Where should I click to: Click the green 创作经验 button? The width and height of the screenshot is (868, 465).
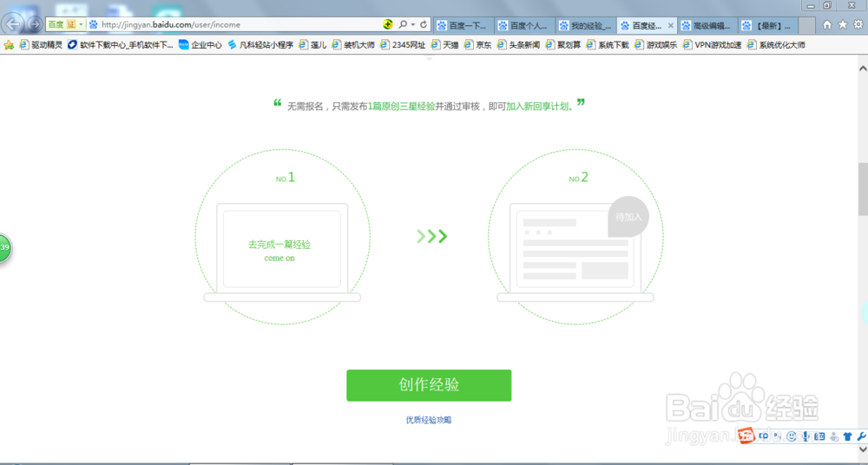click(x=429, y=385)
